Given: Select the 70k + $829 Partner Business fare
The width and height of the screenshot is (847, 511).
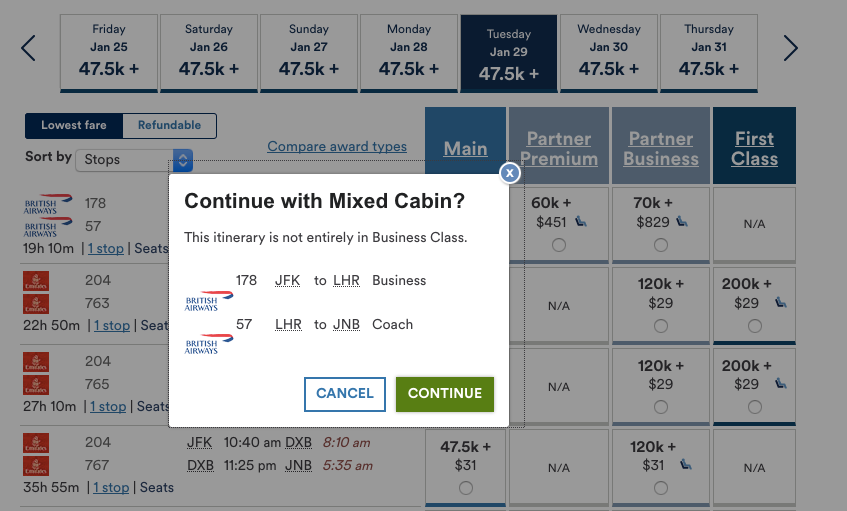Looking at the screenshot, I should 660,245.
